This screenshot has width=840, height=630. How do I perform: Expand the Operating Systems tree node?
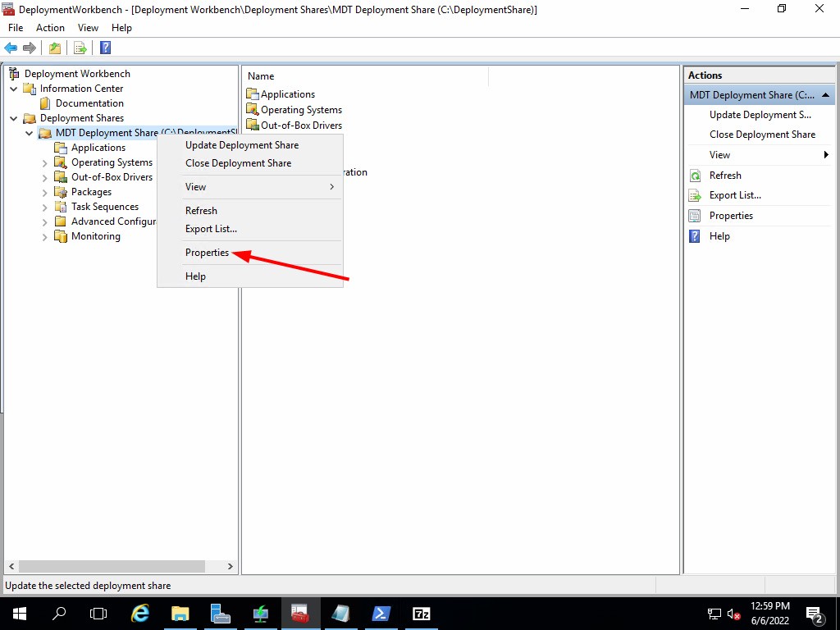pyautogui.click(x=45, y=162)
